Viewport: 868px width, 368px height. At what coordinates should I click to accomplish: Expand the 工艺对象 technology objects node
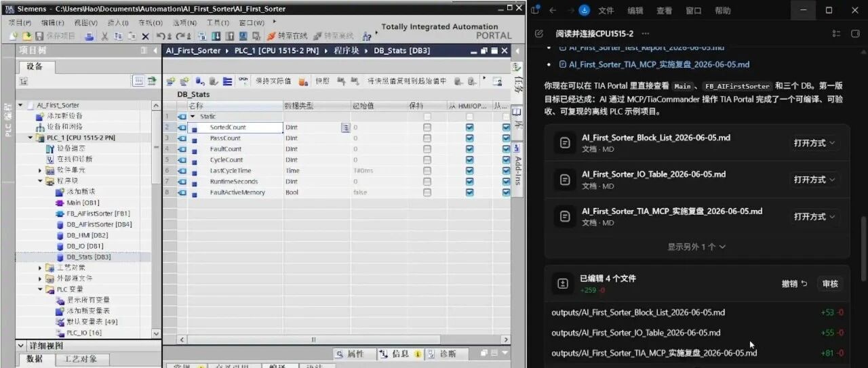point(40,268)
